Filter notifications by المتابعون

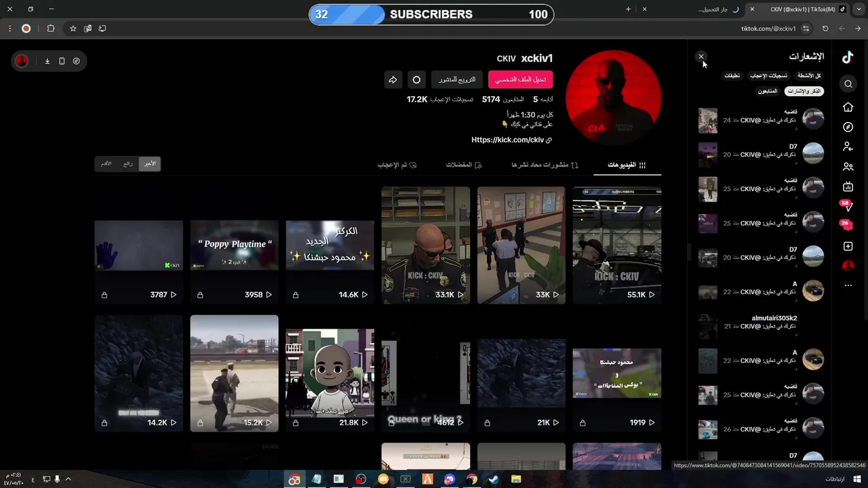point(768,91)
